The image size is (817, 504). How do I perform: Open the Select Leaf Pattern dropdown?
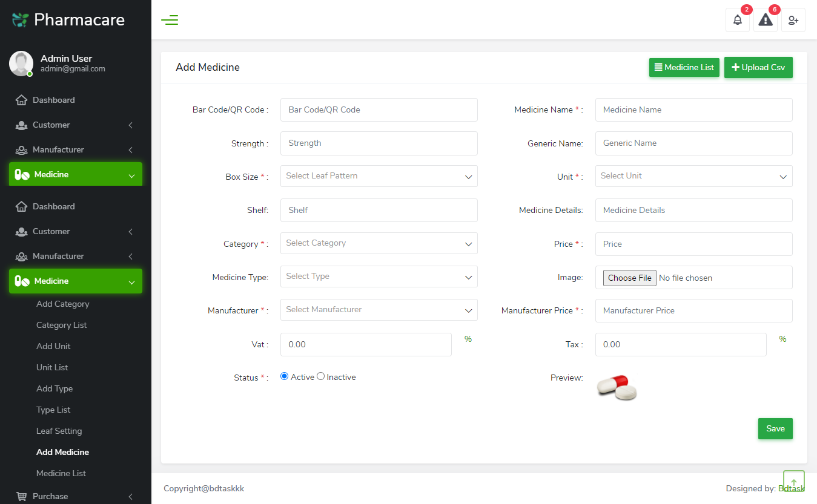pyautogui.click(x=379, y=176)
